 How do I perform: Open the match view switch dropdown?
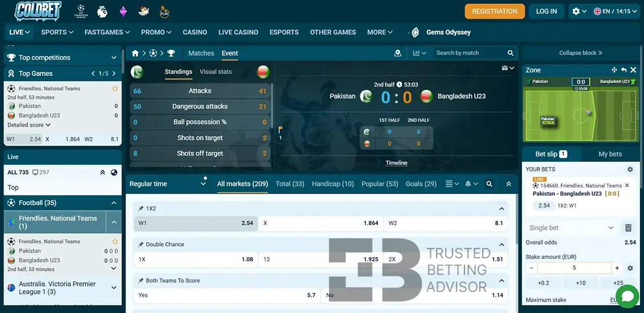point(508,68)
